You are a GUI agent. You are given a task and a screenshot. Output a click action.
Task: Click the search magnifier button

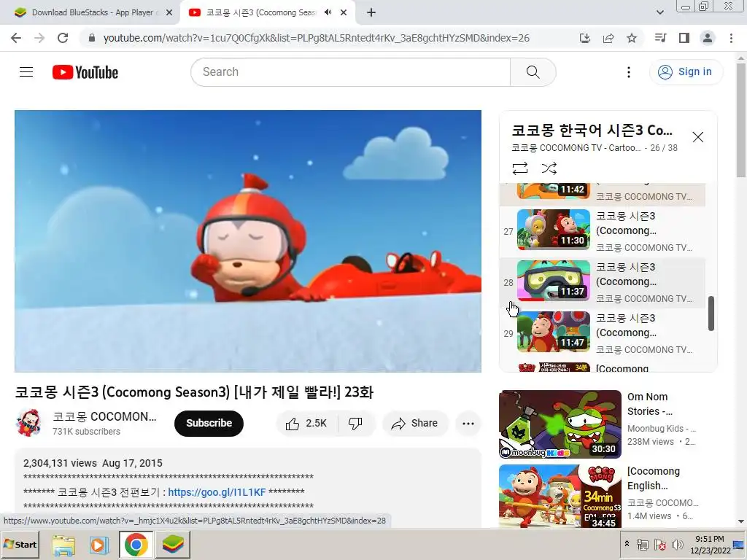[533, 72]
